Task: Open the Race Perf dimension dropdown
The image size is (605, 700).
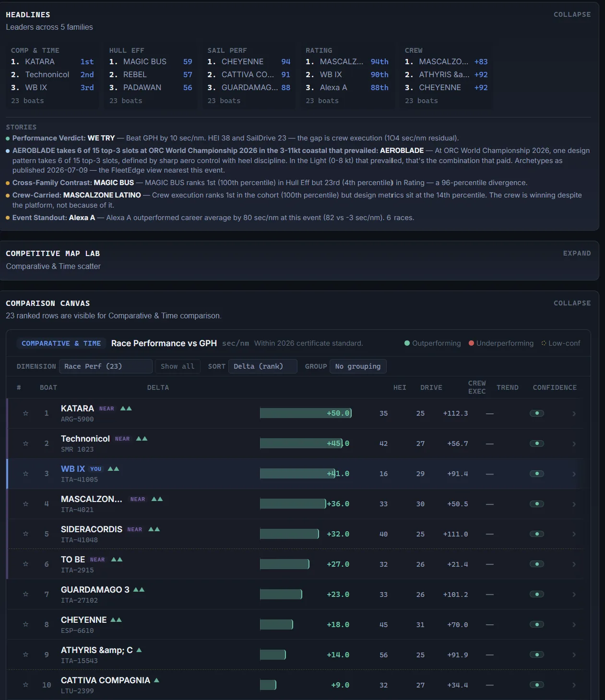Action: coord(106,366)
